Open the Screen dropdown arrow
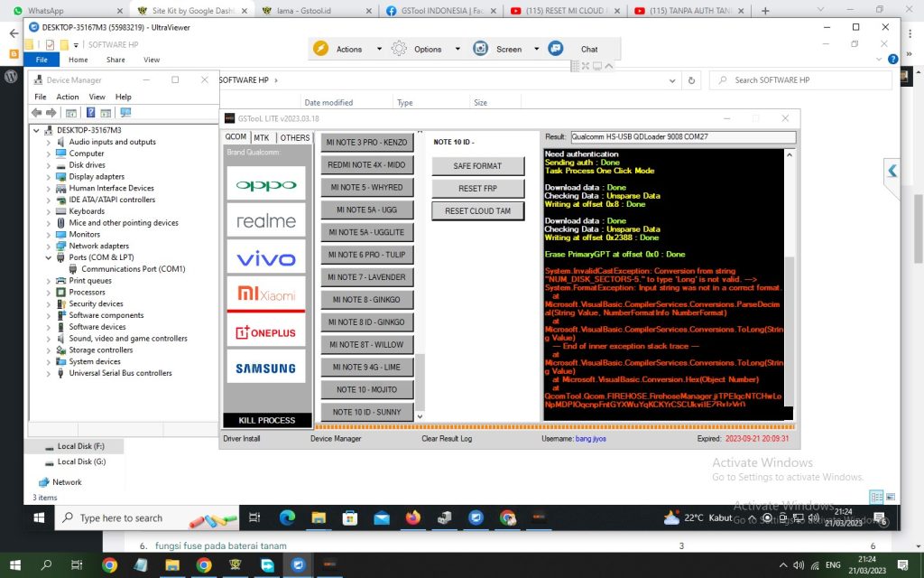Screen dimensions: 924x578 [x=536, y=49]
